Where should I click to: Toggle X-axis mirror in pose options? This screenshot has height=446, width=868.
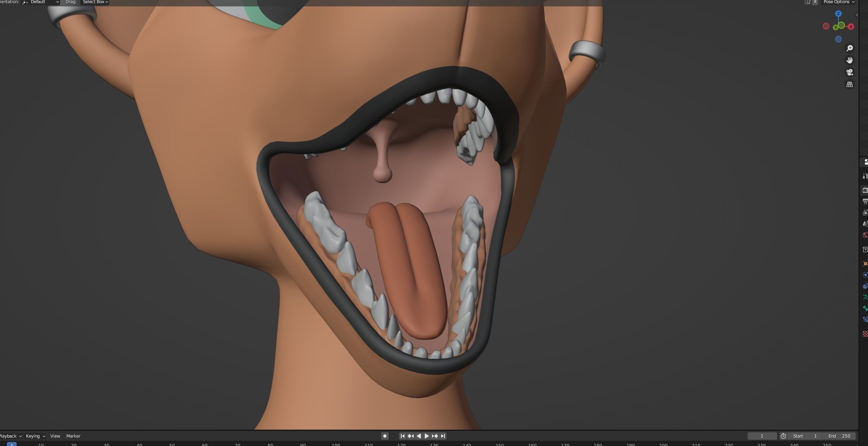[x=815, y=2]
